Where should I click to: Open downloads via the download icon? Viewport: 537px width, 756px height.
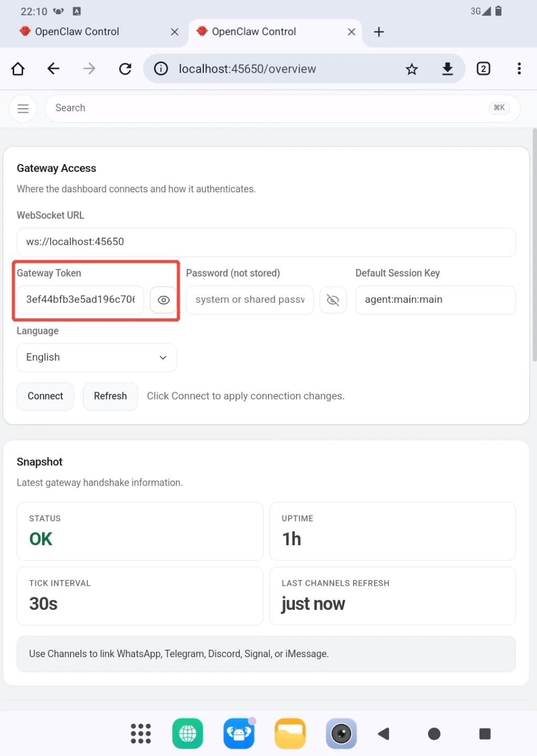coord(448,69)
